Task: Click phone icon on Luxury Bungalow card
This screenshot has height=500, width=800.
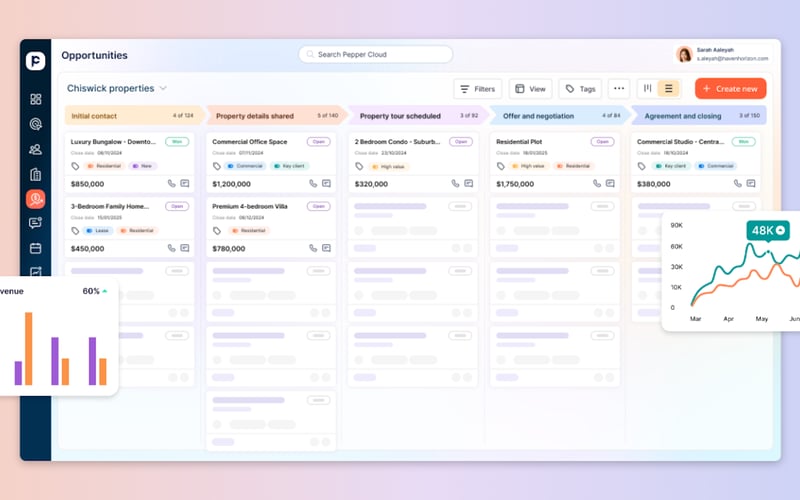Action: (x=171, y=183)
